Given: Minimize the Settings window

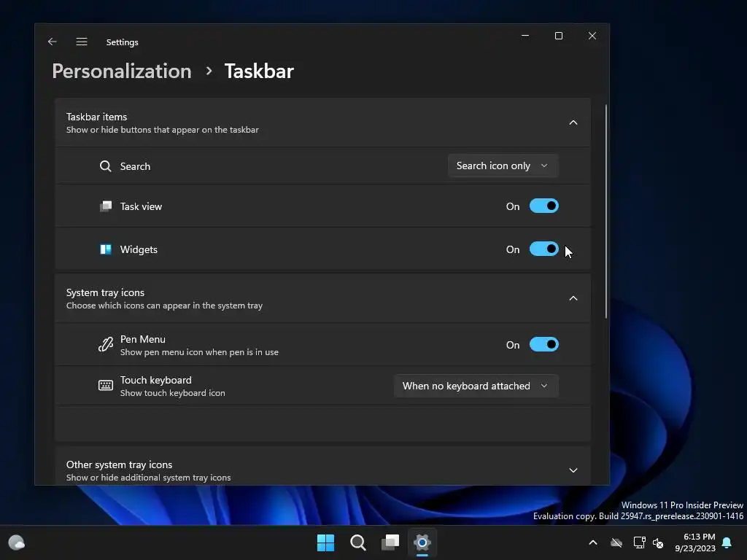Looking at the screenshot, I should point(525,36).
